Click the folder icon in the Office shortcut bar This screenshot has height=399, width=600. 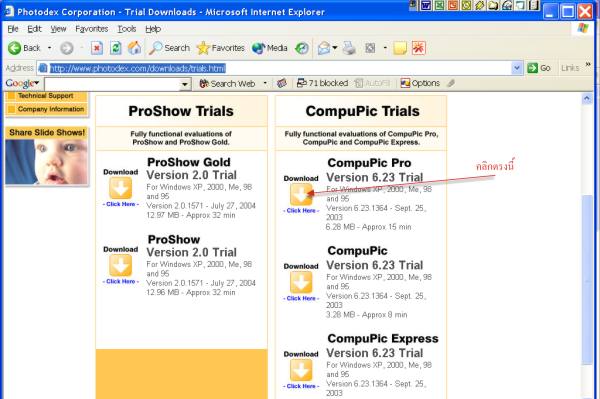pyautogui.click(x=493, y=5)
